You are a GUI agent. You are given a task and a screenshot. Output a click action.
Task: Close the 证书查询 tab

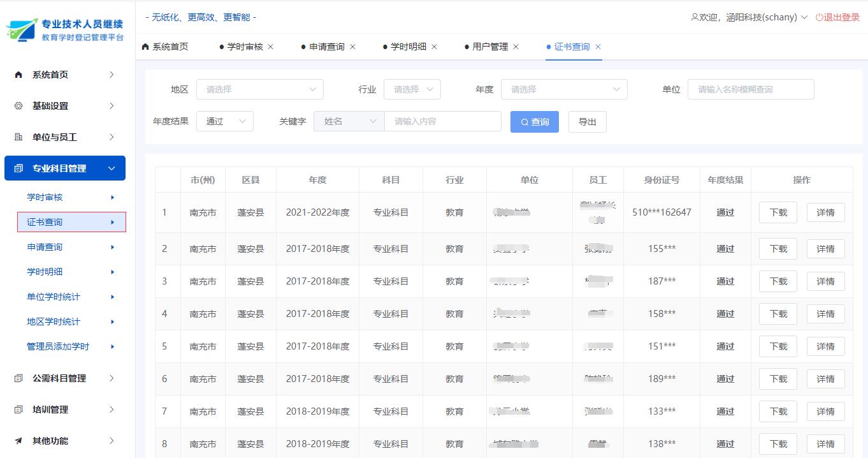tap(598, 47)
